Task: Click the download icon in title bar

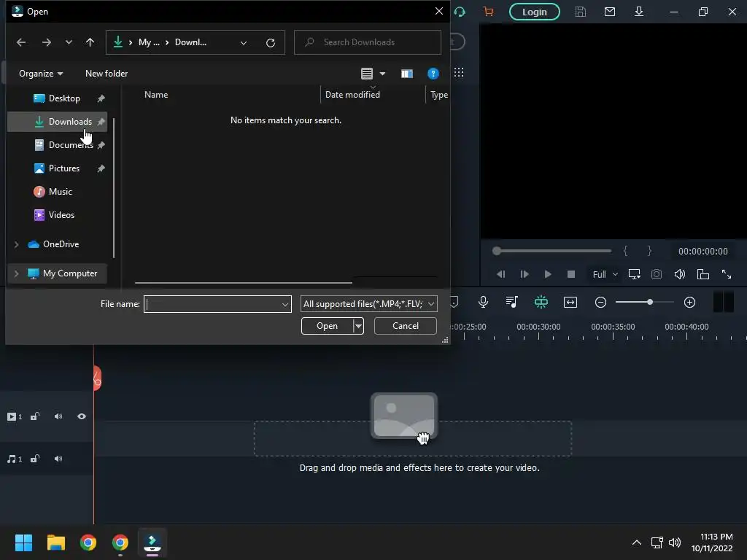Action: [x=639, y=12]
